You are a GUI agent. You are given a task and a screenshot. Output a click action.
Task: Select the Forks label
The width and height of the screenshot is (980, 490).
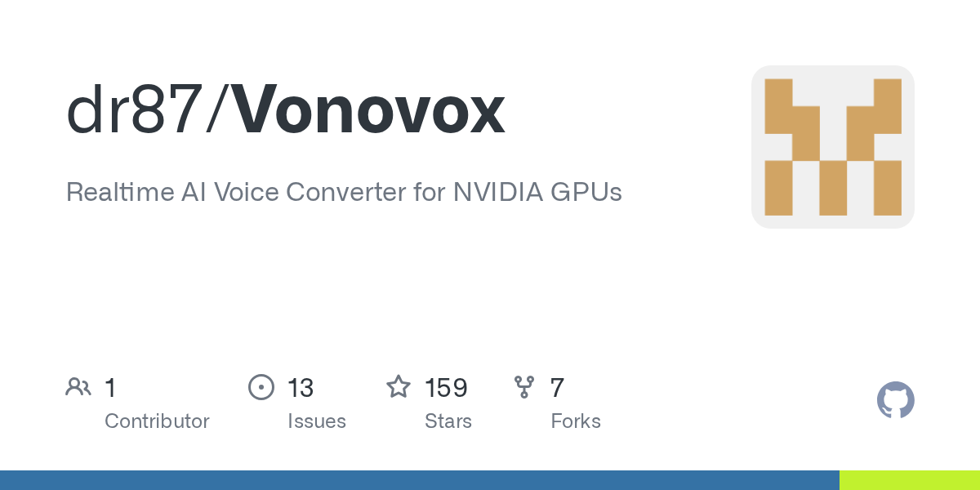tap(576, 421)
